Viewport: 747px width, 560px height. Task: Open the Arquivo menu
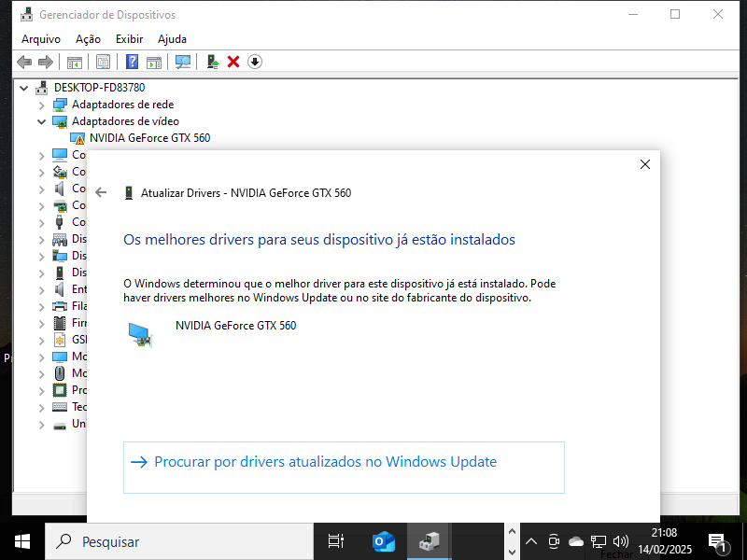(41, 39)
